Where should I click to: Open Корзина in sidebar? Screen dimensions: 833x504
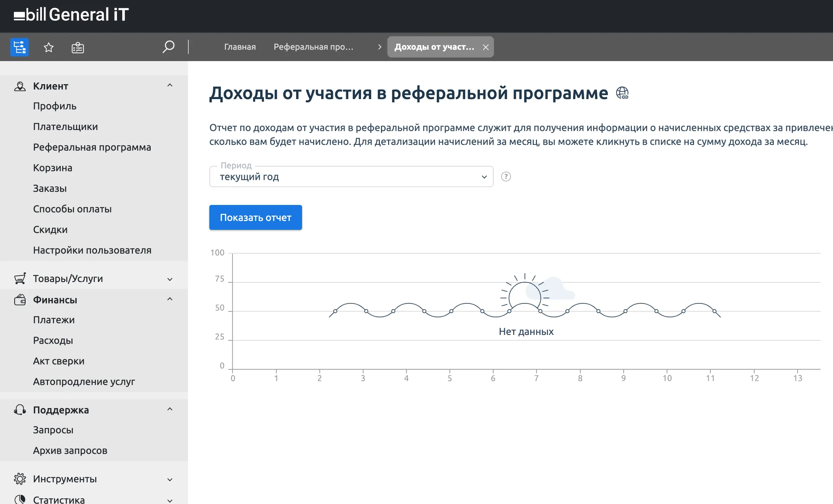pyautogui.click(x=53, y=168)
